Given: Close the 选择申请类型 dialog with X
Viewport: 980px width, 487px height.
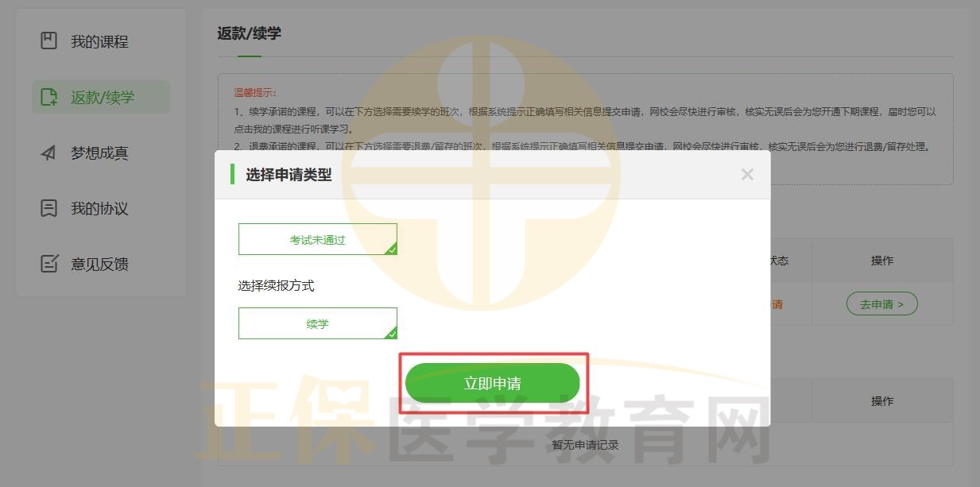Looking at the screenshot, I should (x=747, y=175).
